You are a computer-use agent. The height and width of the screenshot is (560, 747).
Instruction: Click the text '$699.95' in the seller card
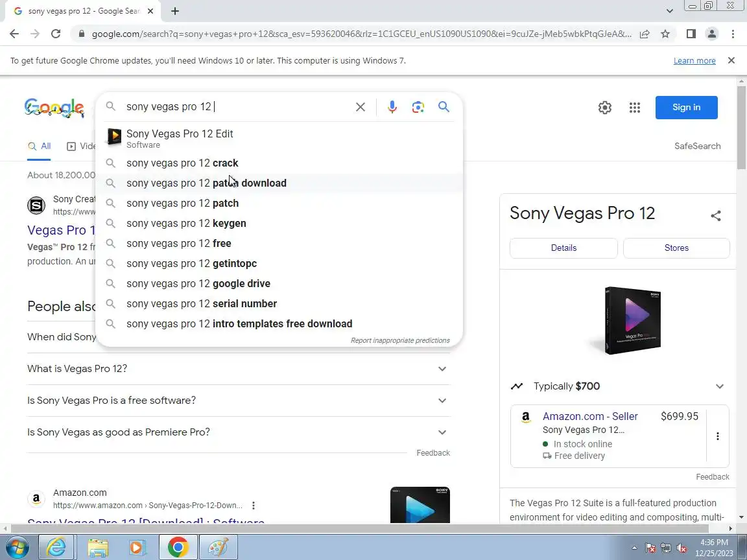(x=680, y=416)
